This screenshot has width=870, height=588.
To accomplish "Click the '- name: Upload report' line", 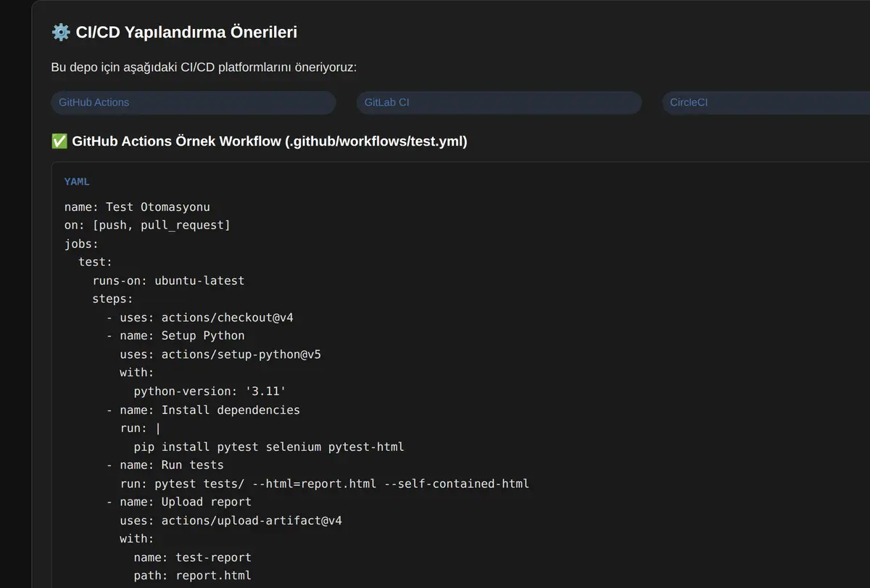I will pos(178,502).
